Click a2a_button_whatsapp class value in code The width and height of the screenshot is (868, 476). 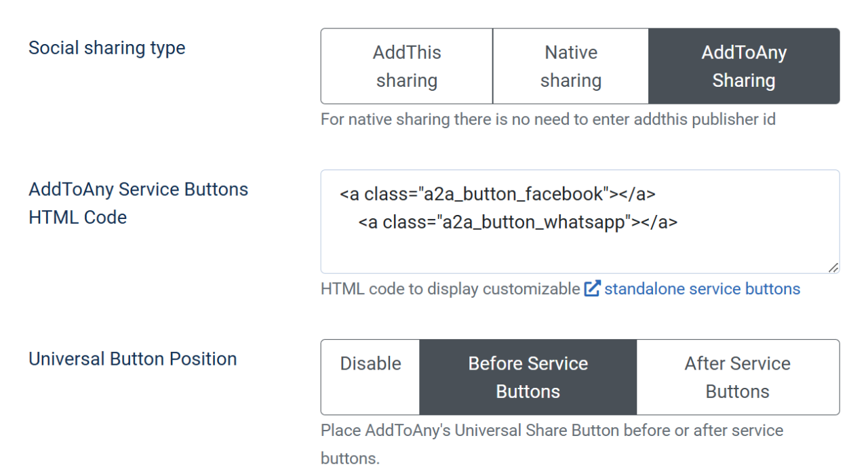point(532,222)
